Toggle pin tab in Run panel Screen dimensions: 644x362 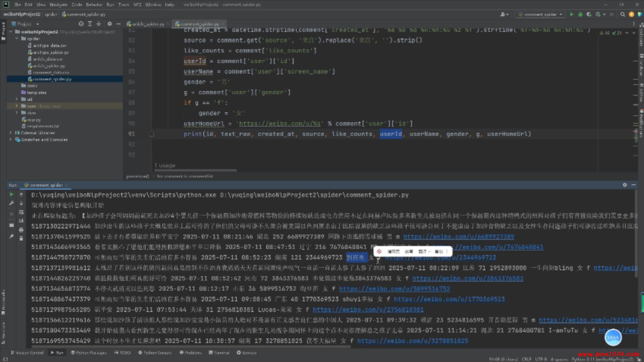11,236
